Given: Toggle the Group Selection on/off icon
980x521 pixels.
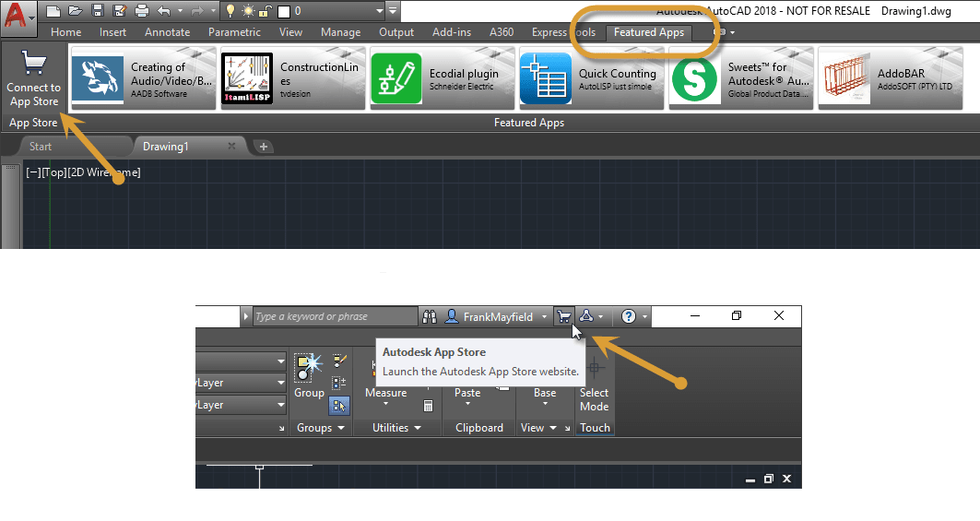Looking at the screenshot, I should point(339,406).
